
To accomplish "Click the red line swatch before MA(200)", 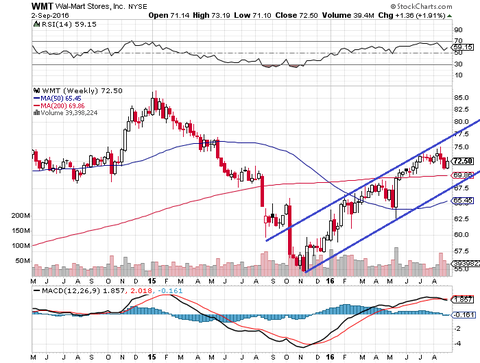I will click(37, 106).
